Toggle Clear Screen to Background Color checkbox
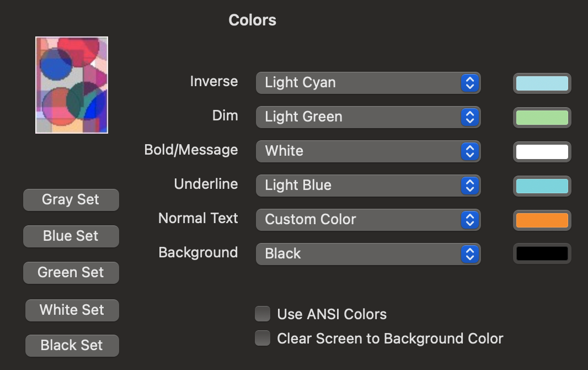 pos(263,339)
